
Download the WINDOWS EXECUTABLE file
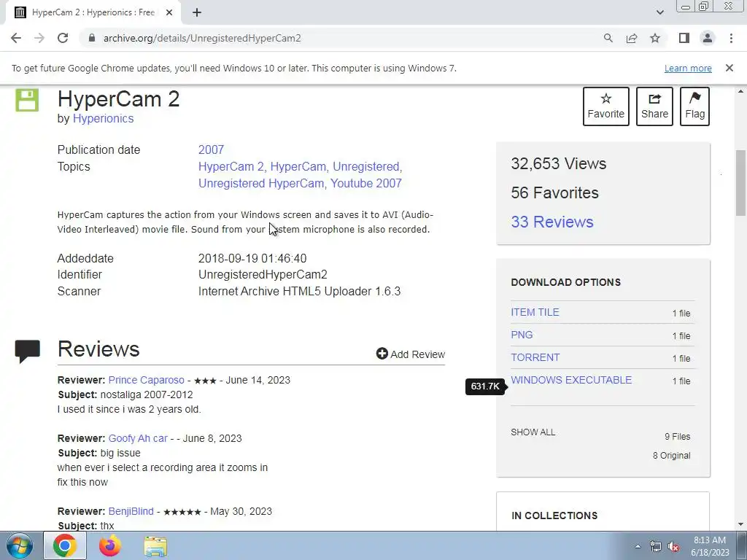pyautogui.click(x=571, y=380)
